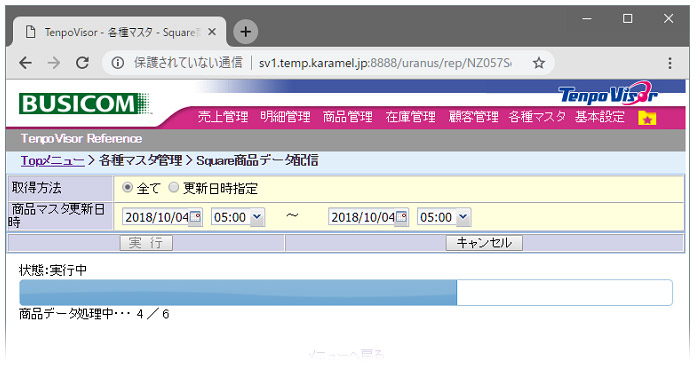Go back with the browser back arrow
Viewport: 695px width, 366px height.
pos(26,63)
